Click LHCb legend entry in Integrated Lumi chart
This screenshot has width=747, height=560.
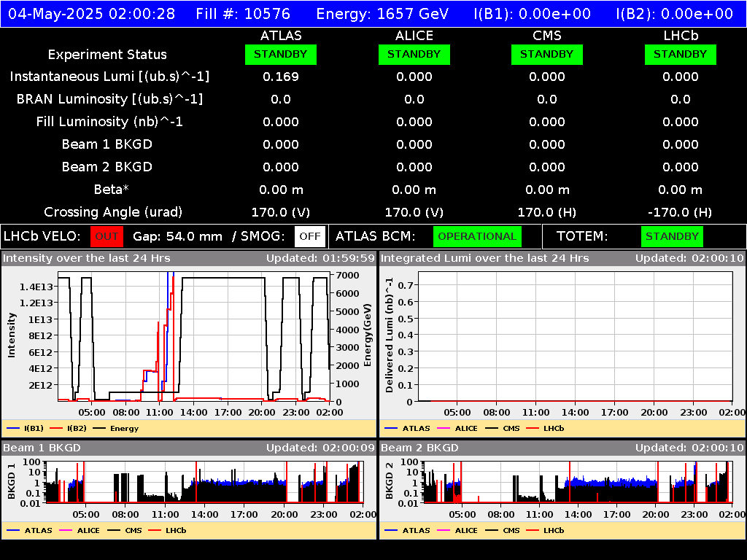545,429
